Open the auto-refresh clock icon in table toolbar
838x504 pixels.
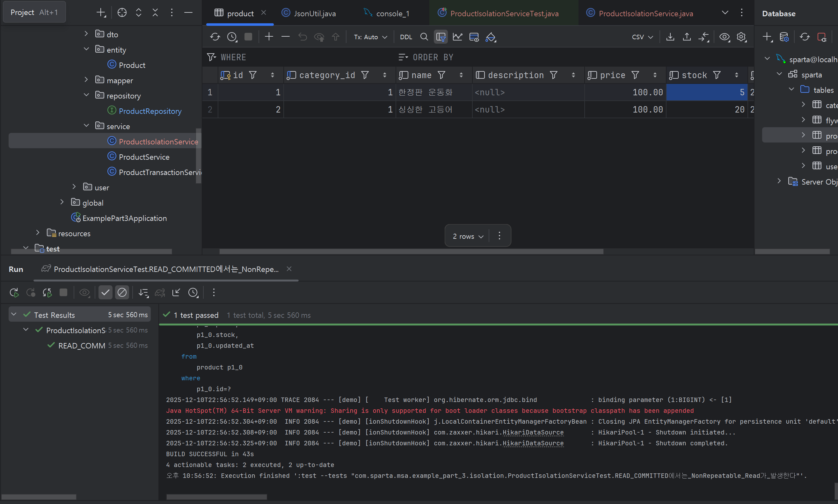coord(232,37)
